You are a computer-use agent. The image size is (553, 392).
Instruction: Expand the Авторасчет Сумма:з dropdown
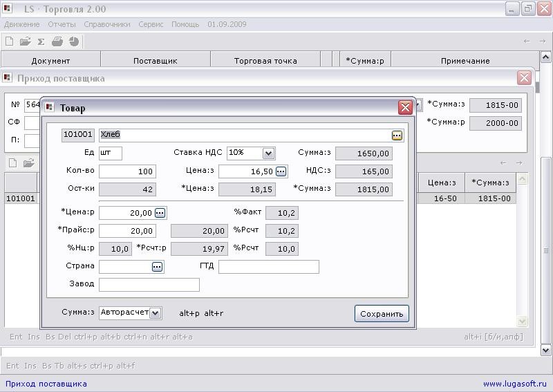point(155,313)
